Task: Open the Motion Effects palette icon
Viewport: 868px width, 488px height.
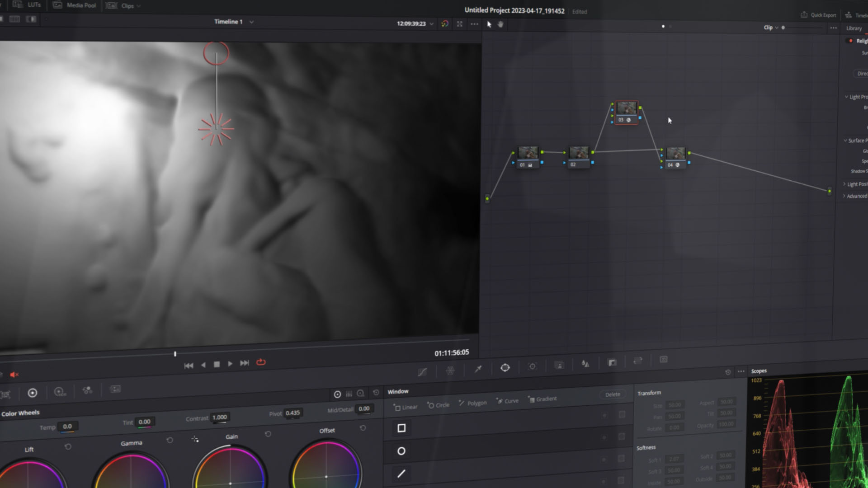Action: pos(115,389)
